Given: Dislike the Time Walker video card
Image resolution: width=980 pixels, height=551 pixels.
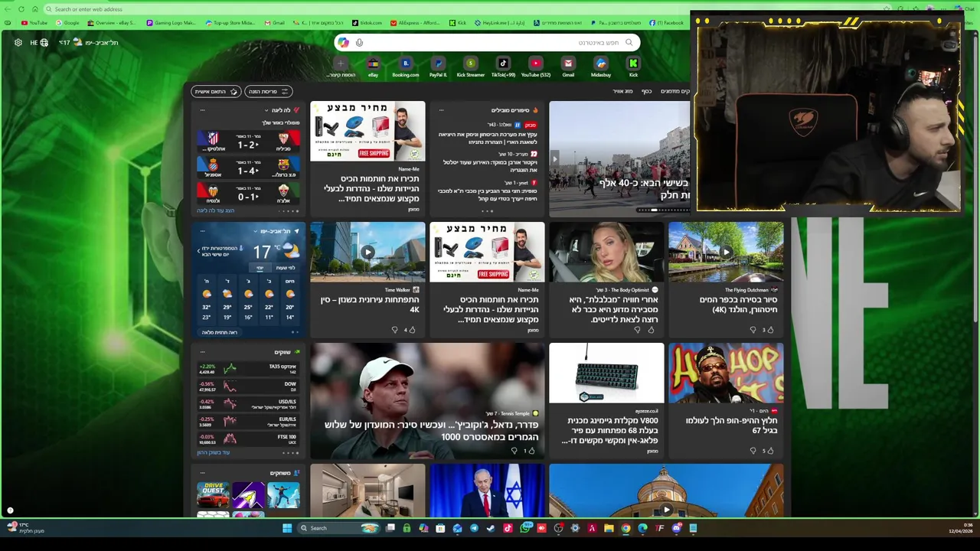Looking at the screenshot, I should pos(395,330).
